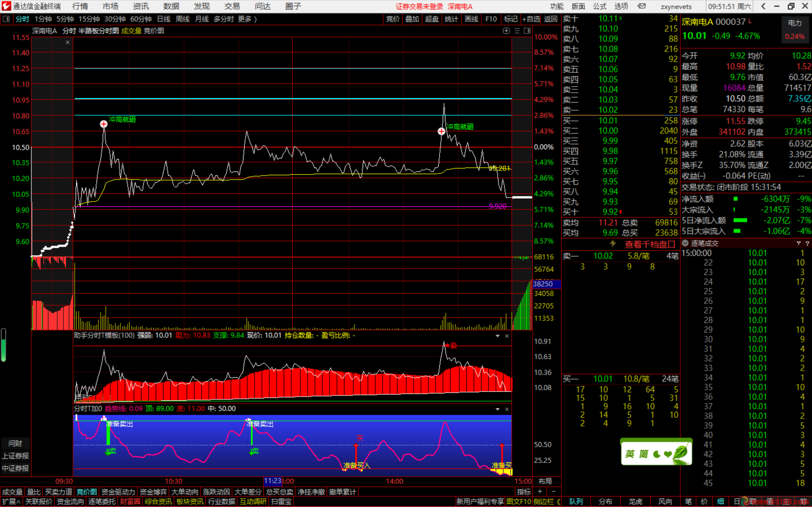Open the 选项 menu
Image resolution: width=812 pixels, height=507 pixels.
click(621, 6)
